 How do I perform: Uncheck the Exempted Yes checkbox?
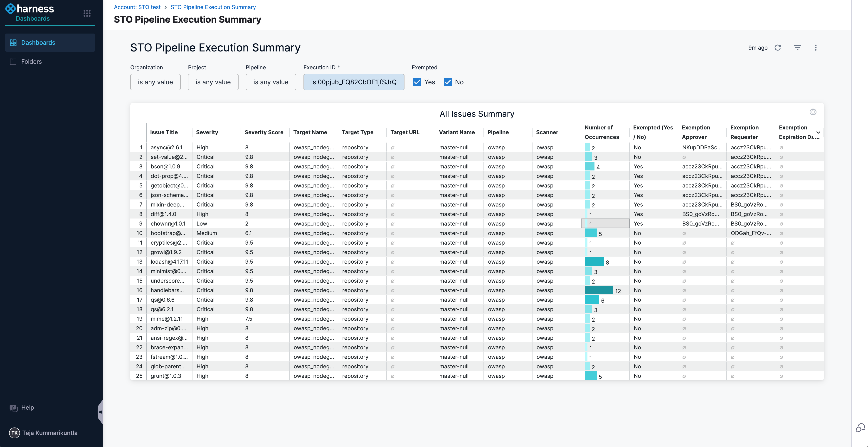click(x=417, y=82)
